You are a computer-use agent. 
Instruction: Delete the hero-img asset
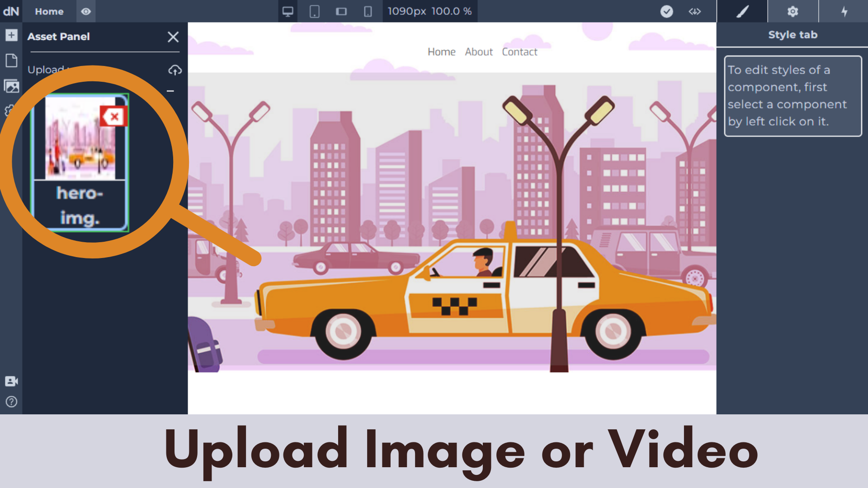click(114, 117)
